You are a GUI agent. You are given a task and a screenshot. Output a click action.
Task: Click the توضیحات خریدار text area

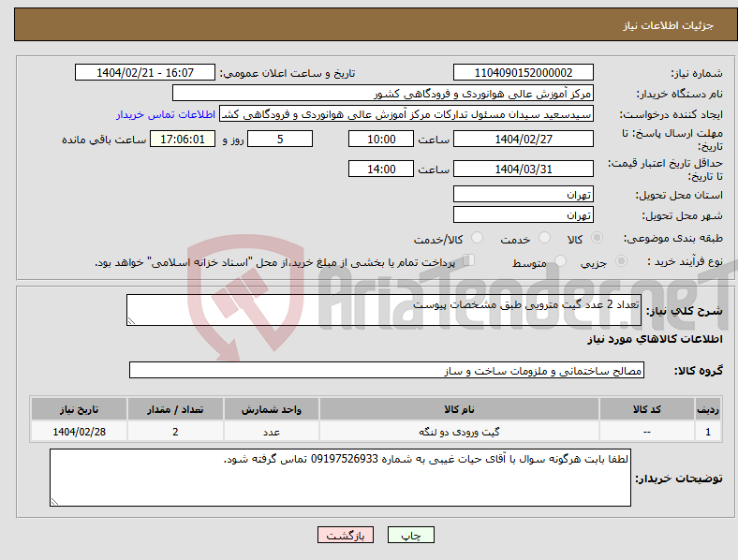340,478
